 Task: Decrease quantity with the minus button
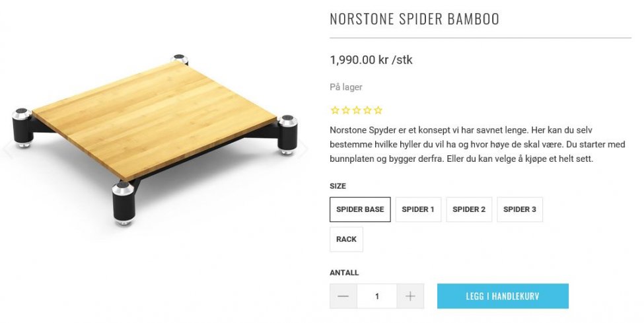pos(343,296)
